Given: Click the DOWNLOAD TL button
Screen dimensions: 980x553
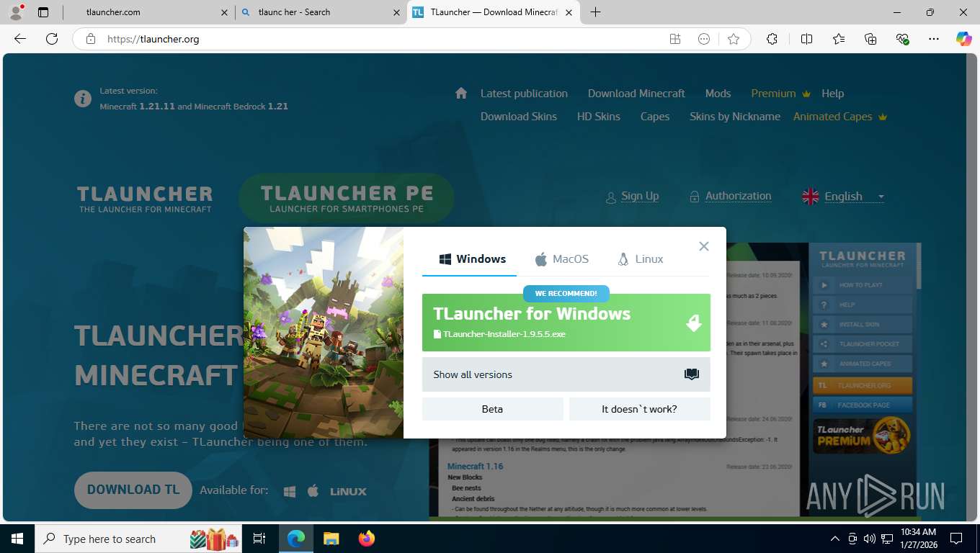Looking at the screenshot, I should tap(133, 490).
